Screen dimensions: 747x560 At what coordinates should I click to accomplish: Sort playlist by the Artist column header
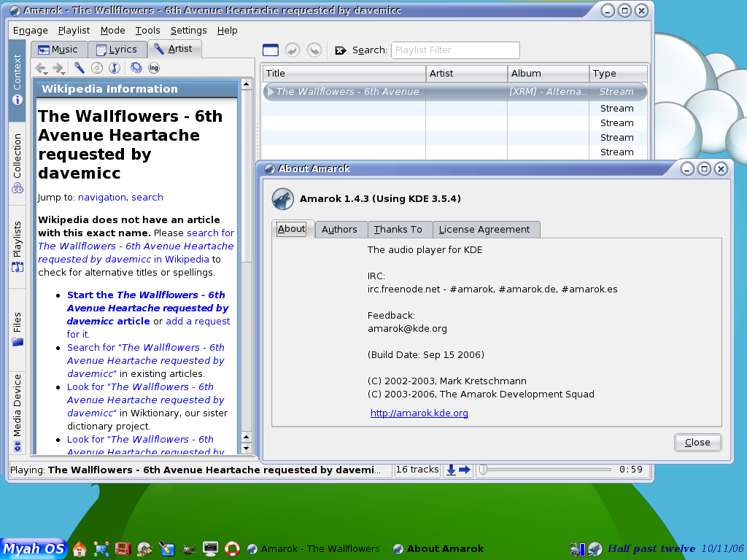click(x=466, y=74)
